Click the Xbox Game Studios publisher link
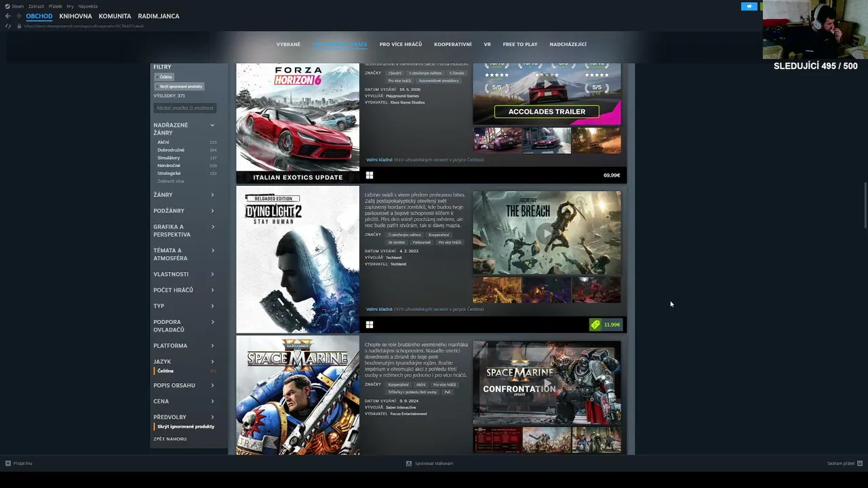868x488 pixels. [x=408, y=102]
